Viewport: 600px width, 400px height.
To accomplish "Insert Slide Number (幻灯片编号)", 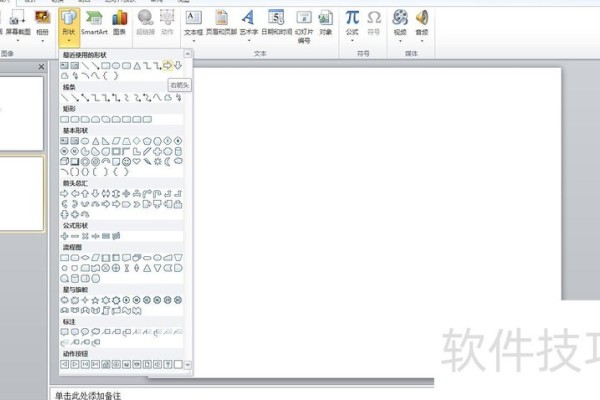I will (x=304, y=26).
